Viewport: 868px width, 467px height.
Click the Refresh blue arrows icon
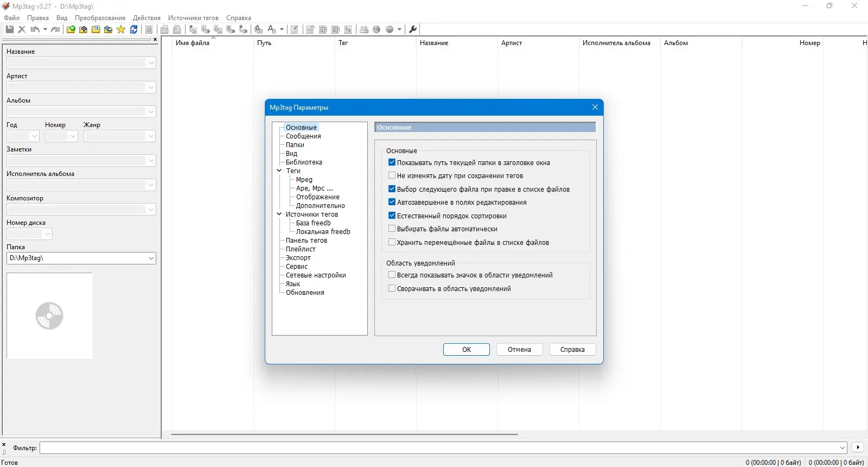tap(133, 29)
